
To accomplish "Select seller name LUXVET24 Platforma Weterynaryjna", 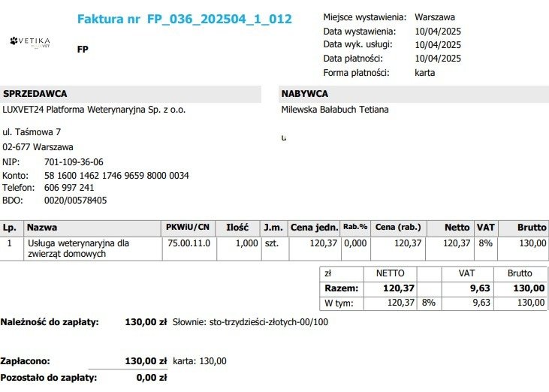I will [x=94, y=110].
